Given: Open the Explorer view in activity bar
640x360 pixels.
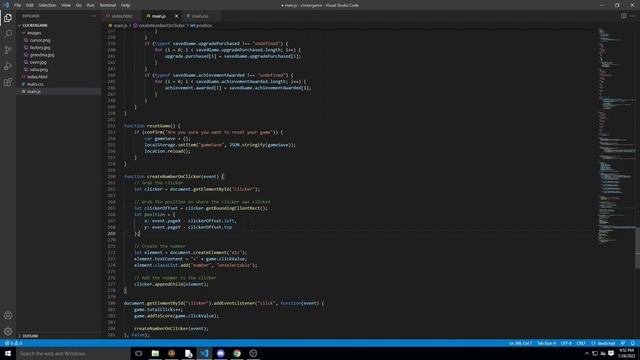Looking at the screenshot, I should [x=8, y=18].
